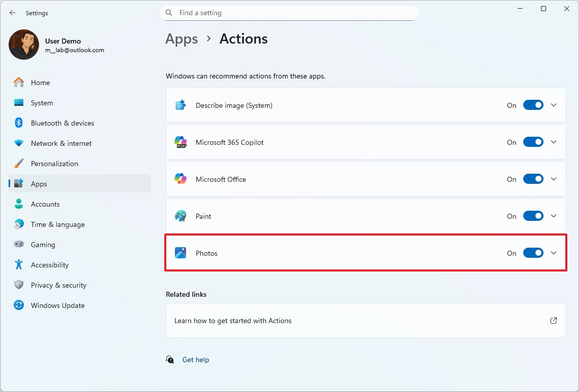Viewport: 579px width, 392px height.
Task: Click the Photos app icon
Action: pyautogui.click(x=180, y=253)
